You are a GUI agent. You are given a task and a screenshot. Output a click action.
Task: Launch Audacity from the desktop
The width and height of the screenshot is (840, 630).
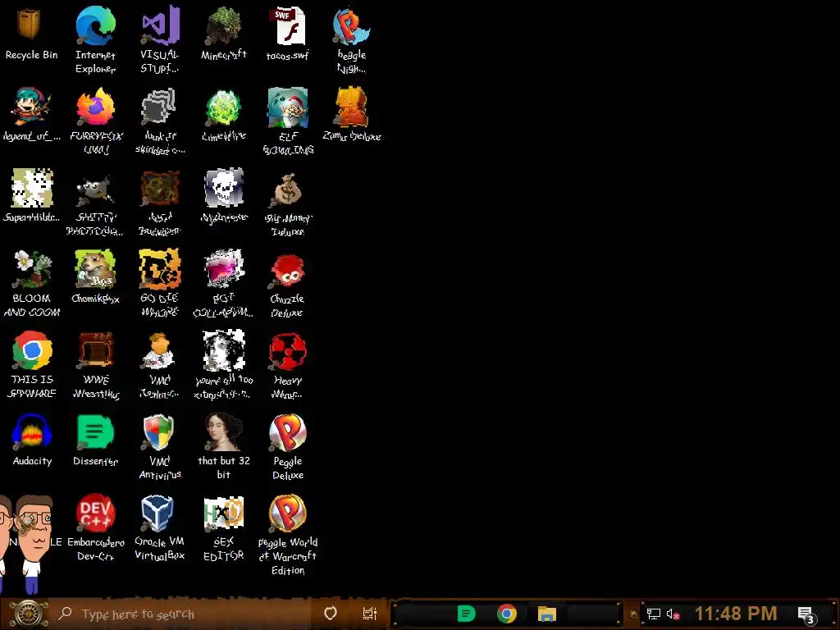click(32, 431)
